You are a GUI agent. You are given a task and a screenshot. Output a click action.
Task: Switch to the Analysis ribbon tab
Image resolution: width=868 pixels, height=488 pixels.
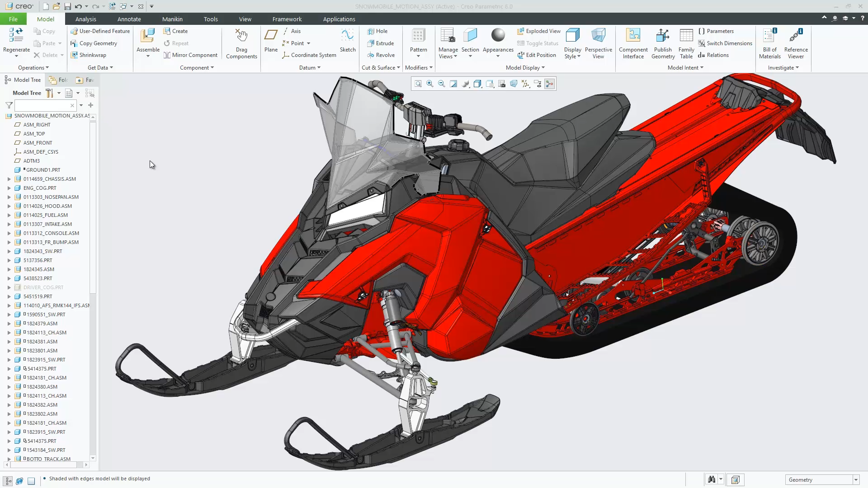tap(85, 19)
